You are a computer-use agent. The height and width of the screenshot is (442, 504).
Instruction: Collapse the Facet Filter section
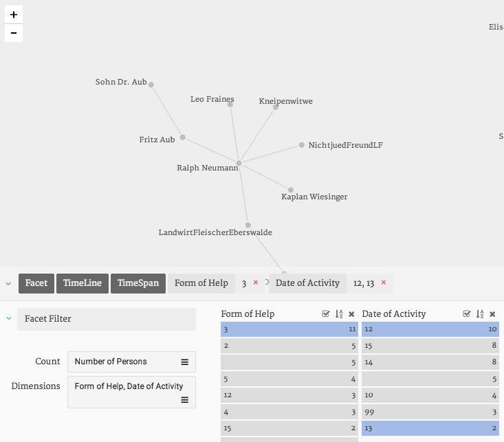point(8,319)
